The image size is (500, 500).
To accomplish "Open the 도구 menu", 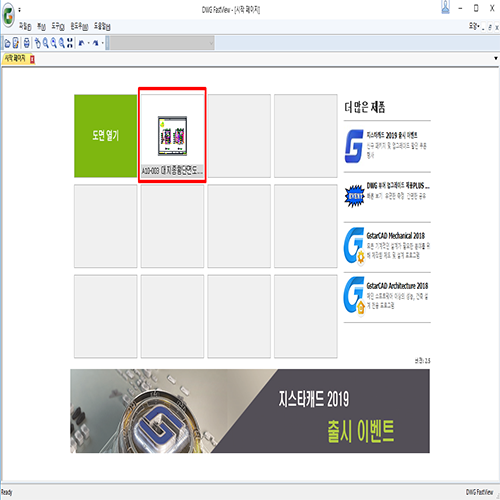I will click(58, 26).
